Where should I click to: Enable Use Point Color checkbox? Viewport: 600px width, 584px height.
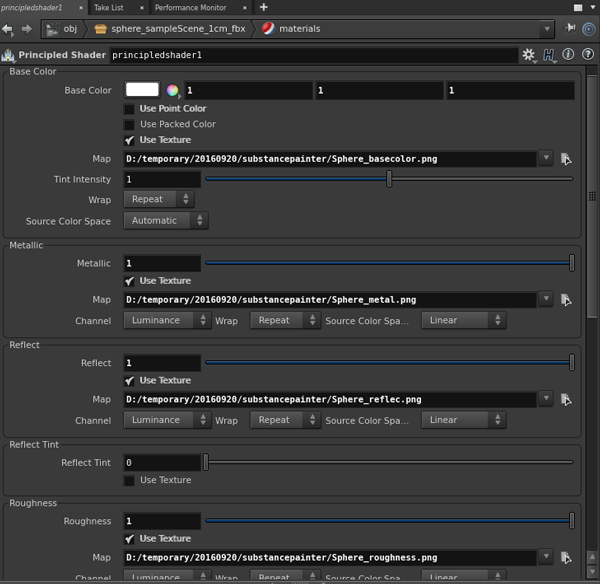(129, 109)
